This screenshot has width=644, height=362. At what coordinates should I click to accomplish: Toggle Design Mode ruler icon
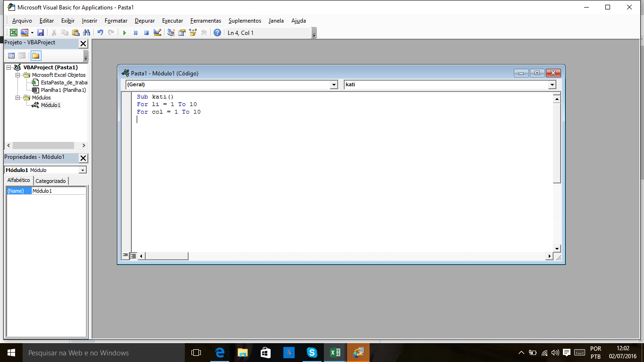click(x=157, y=33)
